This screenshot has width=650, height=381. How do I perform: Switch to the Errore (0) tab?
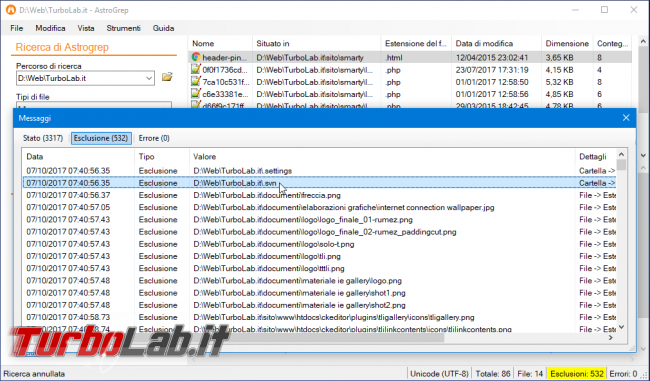tap(154, 138)
